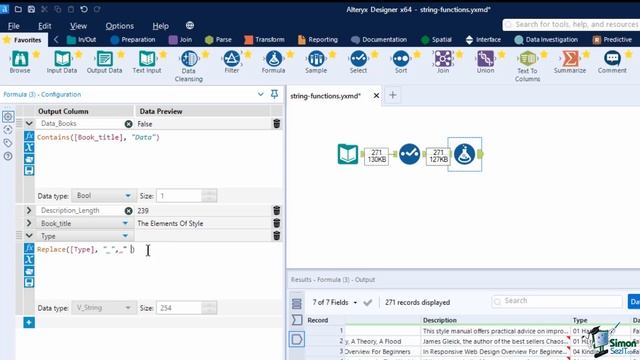Screen dimensions: 640x360
Task: Add a new expression with plus button
Action: [29, 322]
